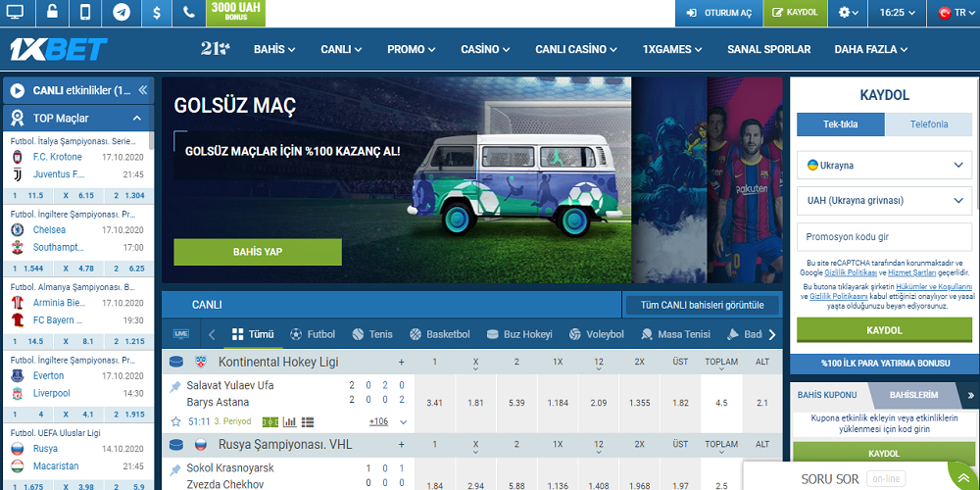The image size is (980, 490).
Task: Move sports tabs right with arrow
Action: click(x=772, y=334)
